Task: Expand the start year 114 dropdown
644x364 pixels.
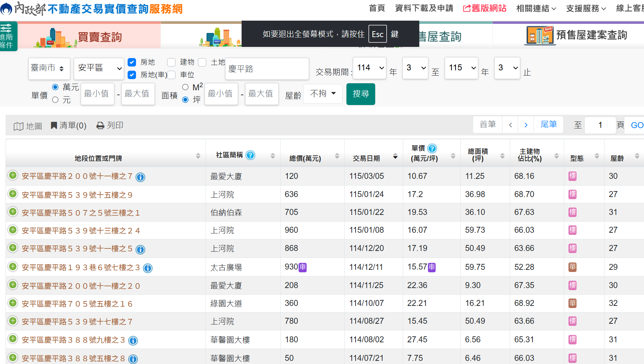Action: point(370,68)
